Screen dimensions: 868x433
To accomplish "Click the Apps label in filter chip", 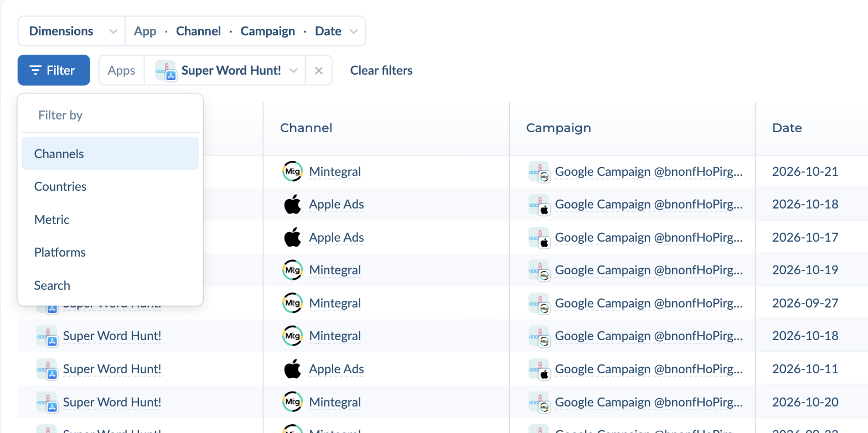I will 122,70.
